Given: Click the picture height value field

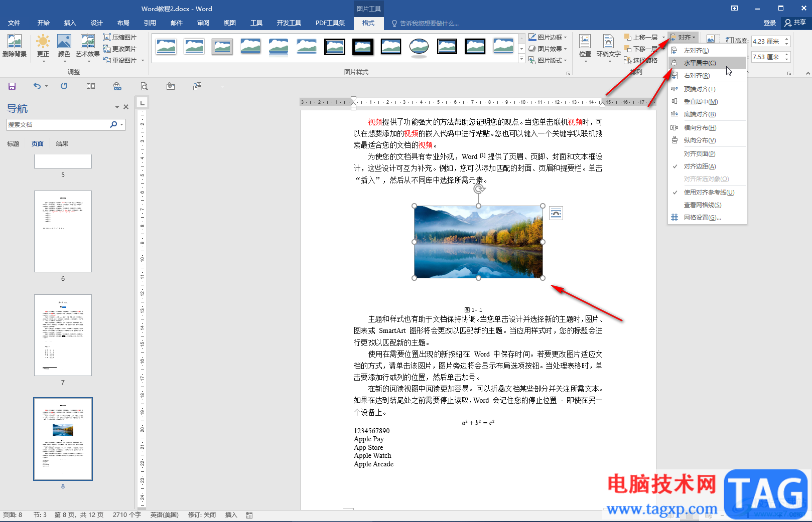Looking at the screenshot, I should [x=767, y=42].
